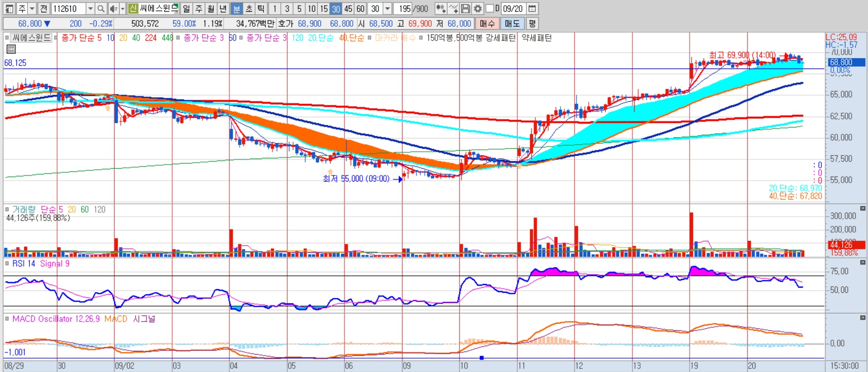Select 주 weekly period tab
This screenshot has height=372, width=868.
(x=198, y=9)
